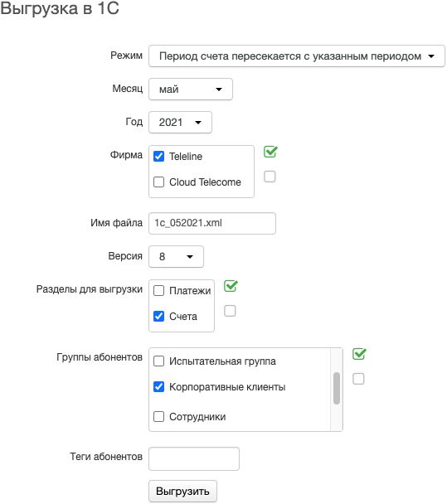Screen dimensions: 447x504
Task: Check the Сотрудники group checkbox
Action: coord(159,417)
